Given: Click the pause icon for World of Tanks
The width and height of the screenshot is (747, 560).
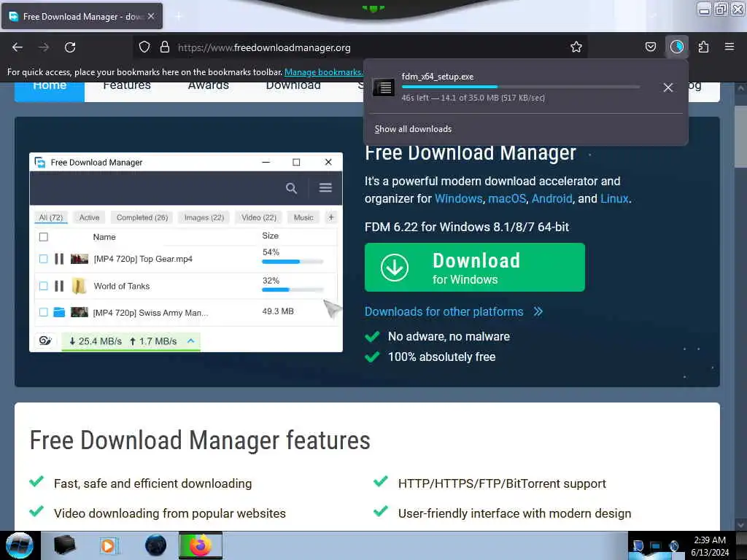Looking at the screenshot, I should click(x=59, y=286).
